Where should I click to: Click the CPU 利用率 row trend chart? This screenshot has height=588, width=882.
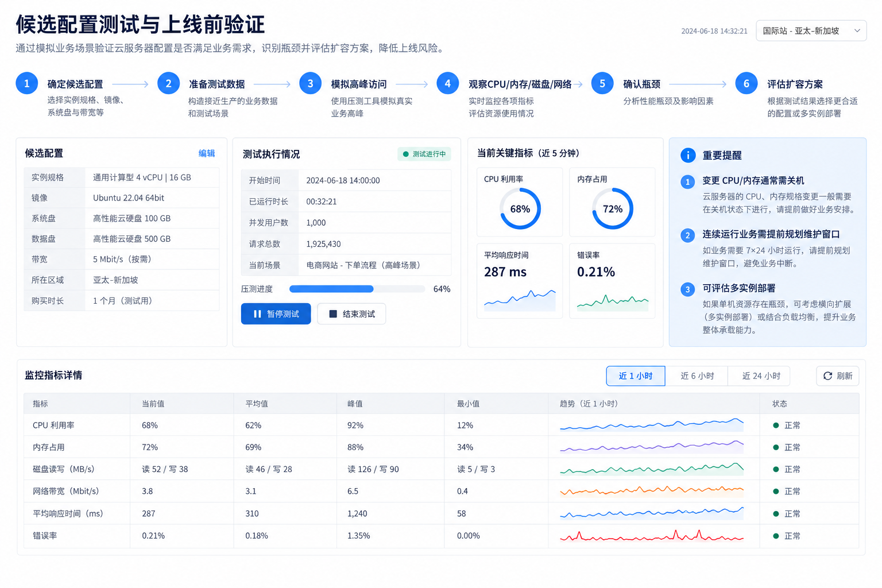click(652, 425)
